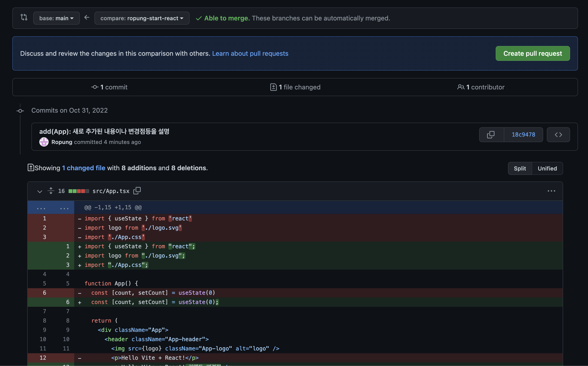Open the three-dot file options menu

click(551, 191)
